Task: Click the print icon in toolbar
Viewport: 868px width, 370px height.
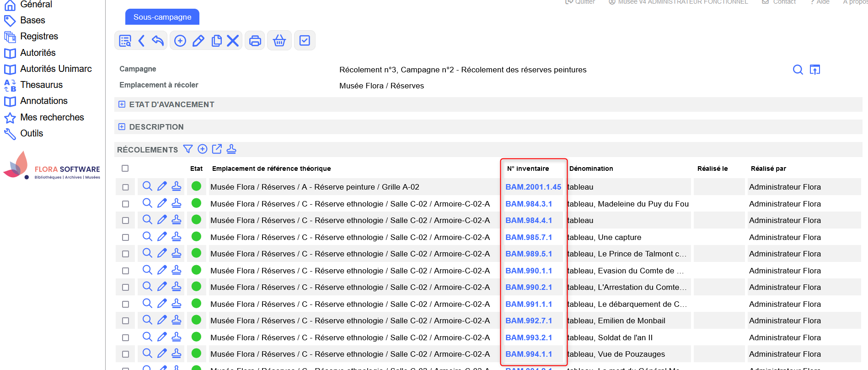Action: tap(255, 41)
